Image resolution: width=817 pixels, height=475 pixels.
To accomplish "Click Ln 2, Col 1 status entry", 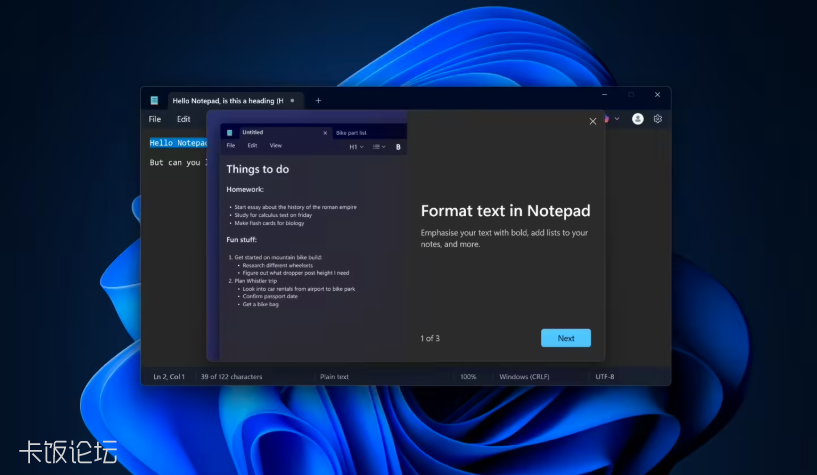I will (169, 377).
